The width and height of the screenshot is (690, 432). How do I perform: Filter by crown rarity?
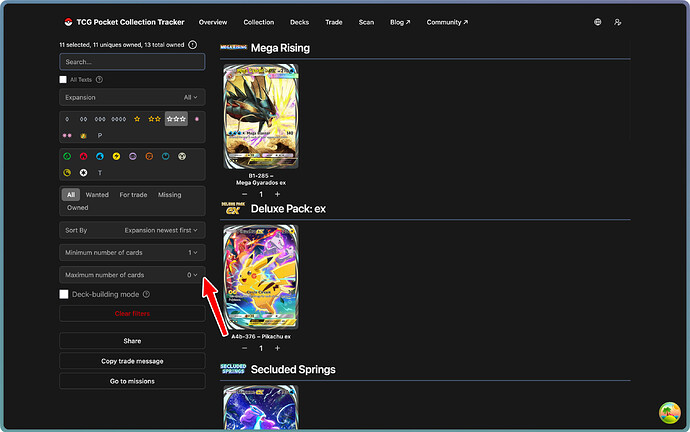coord(83,135)
